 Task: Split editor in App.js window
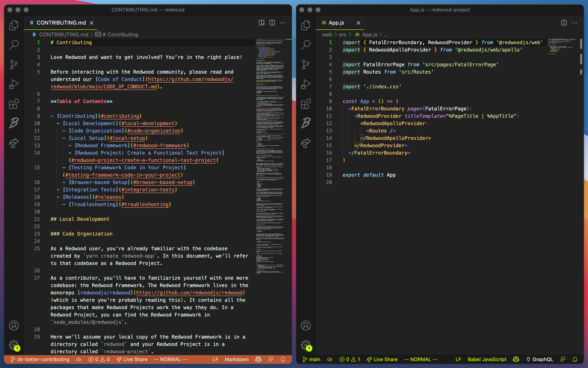click(564, 23)
